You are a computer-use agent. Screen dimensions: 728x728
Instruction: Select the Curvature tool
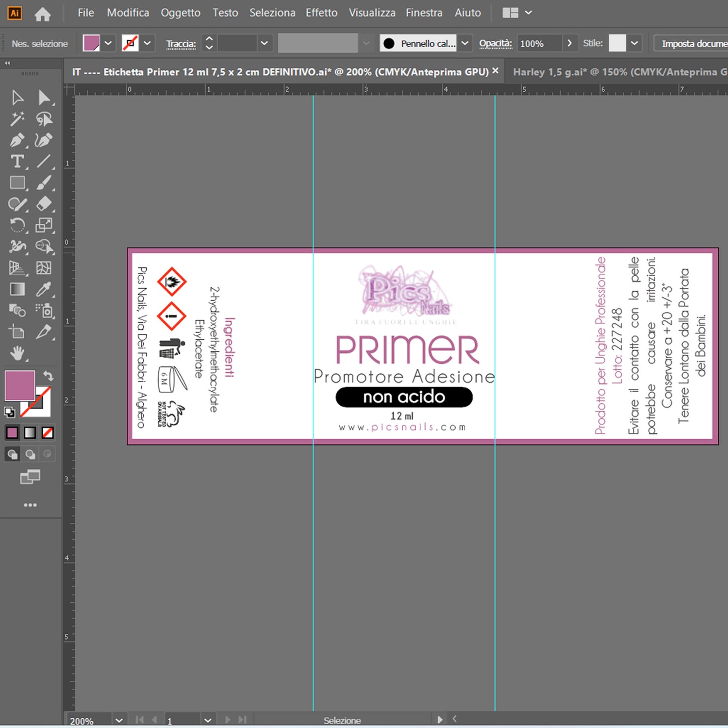(x=44, y=140)
